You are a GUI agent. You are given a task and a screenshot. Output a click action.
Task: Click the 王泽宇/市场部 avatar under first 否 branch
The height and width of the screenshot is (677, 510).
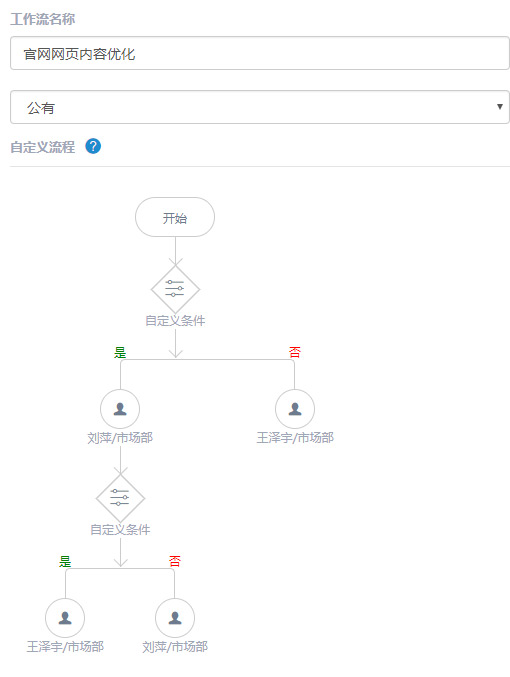pos(295,409)
